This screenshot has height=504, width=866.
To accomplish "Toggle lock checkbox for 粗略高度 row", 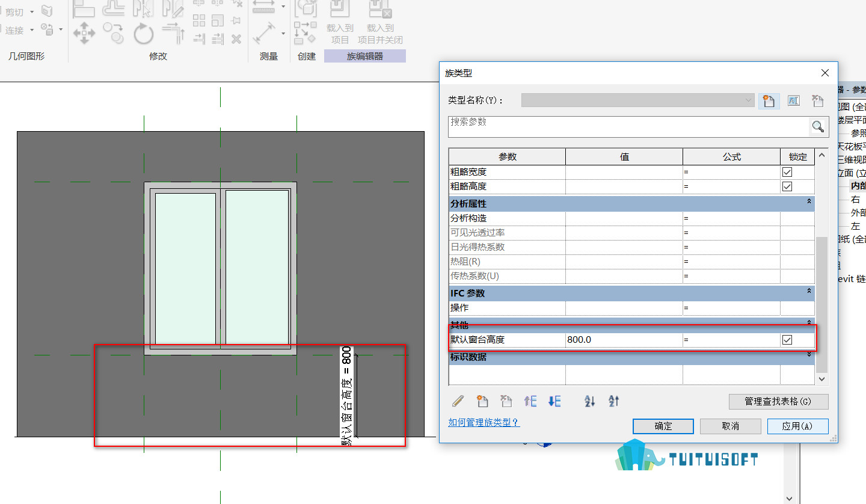I will 787,186.
